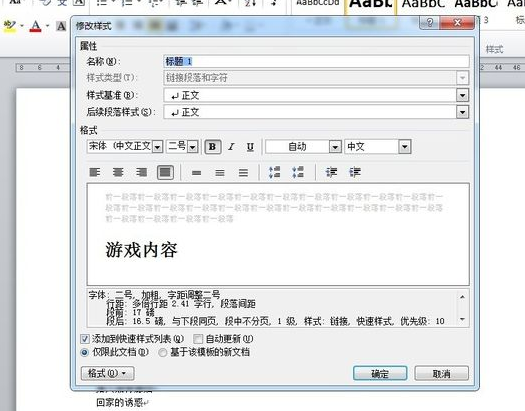This screenshot has height=411, width=525.
Task: Toggle 添加到快速样式列表 checkbox
Action: coord(85,339)
